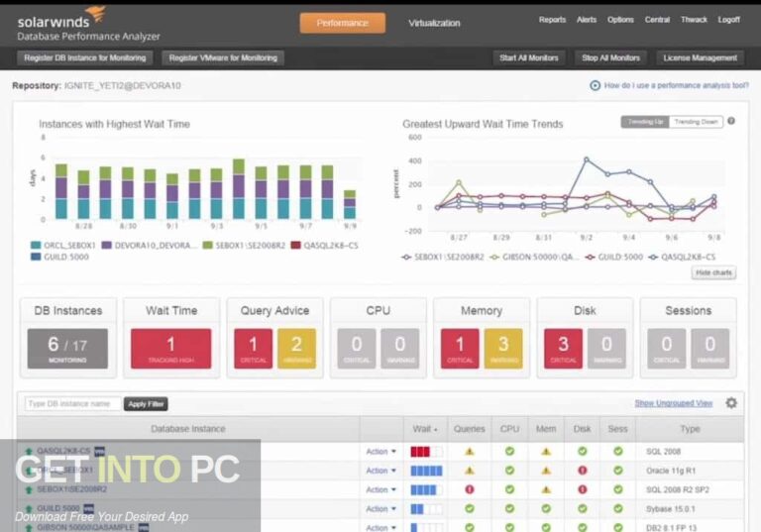This screenshot has width=761, height=532.
Task: Click CPU green check in SQL 2008 row
Action: coord(509,452)
